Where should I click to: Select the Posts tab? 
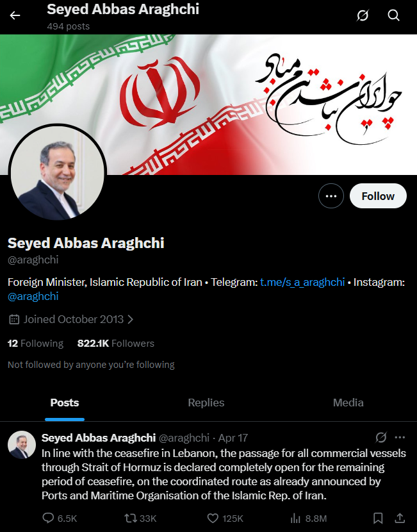[x=65, y=403]
